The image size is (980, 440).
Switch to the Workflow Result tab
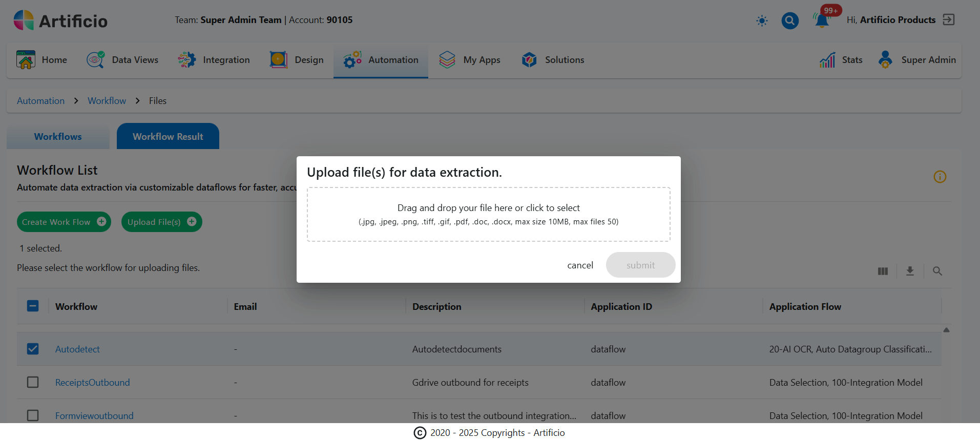(x=168, y=137)
